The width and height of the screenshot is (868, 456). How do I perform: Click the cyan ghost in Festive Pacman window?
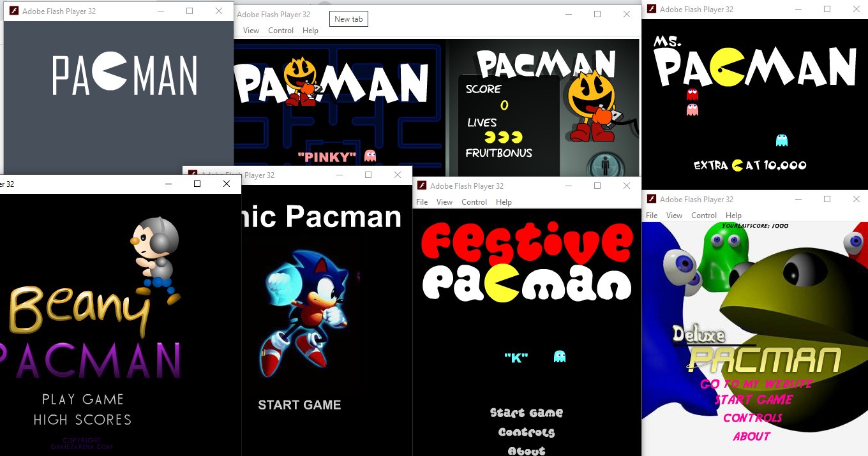click(560, 356)
